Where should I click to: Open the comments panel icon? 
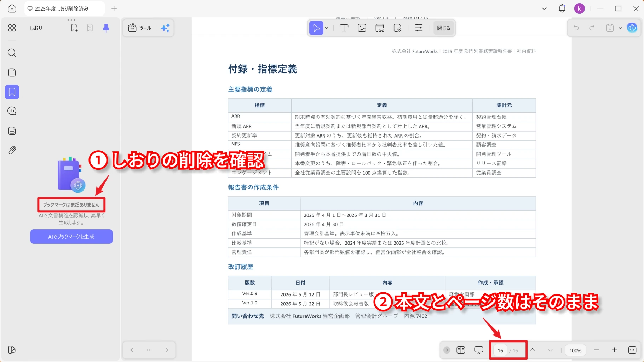point(12,111)
